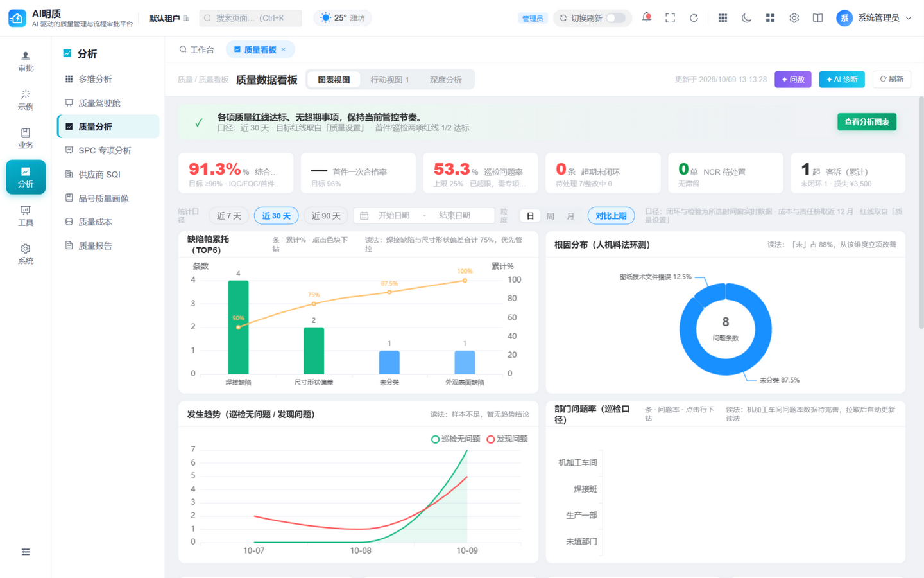
Task: Open 多维分析 menu item
Action: point(108,79)
